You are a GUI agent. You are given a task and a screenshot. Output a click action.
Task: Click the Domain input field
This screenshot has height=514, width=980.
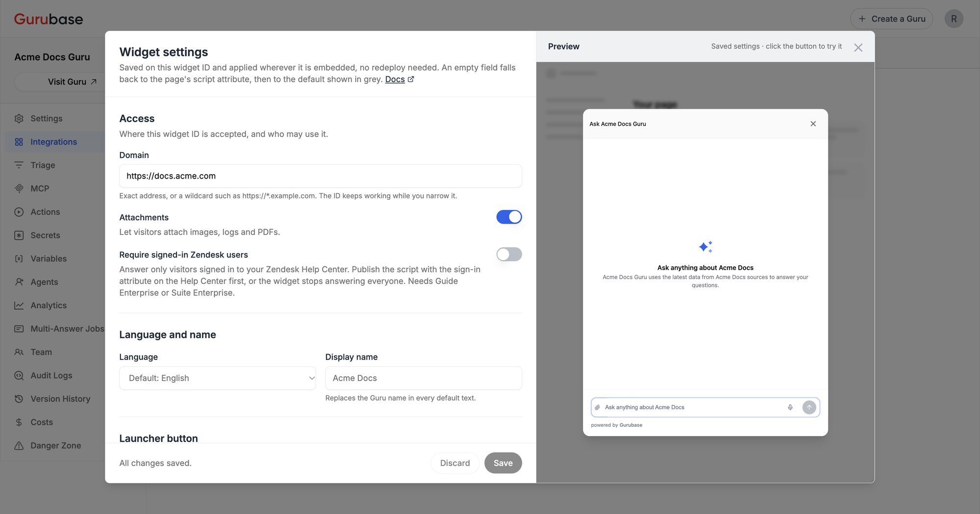320,176
